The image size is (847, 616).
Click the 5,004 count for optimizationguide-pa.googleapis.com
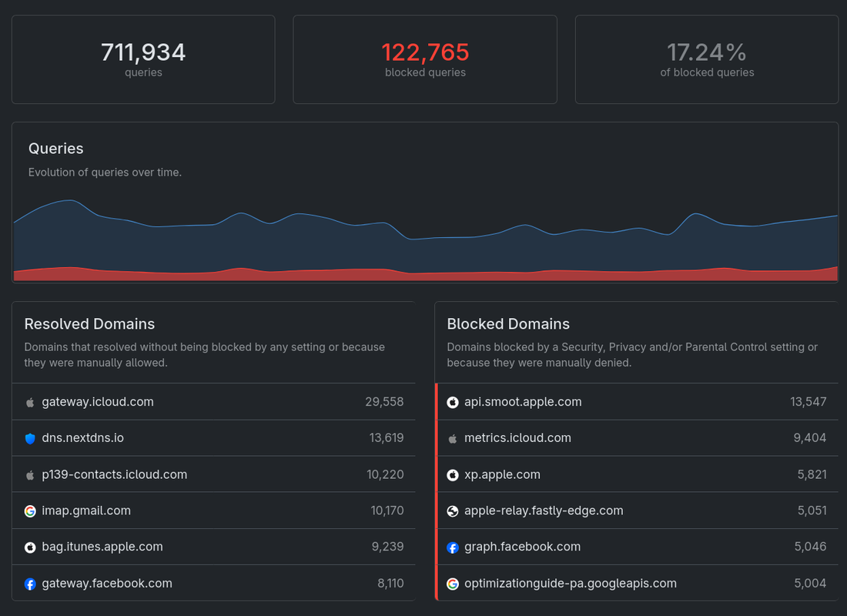click(810, 584)
